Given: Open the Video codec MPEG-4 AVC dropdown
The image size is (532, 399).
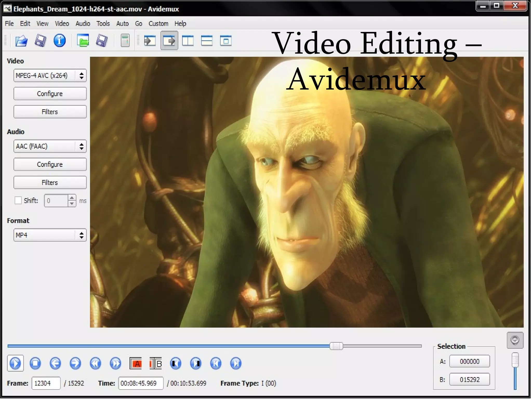Looking at the screenshot, I should click(50, 75).
